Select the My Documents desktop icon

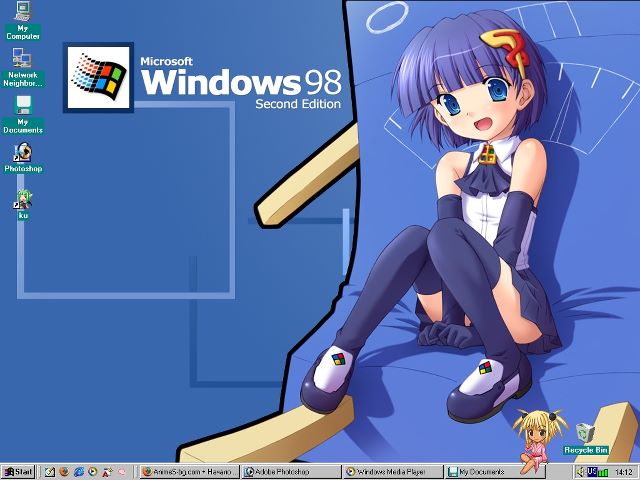(x=23, y=115)
